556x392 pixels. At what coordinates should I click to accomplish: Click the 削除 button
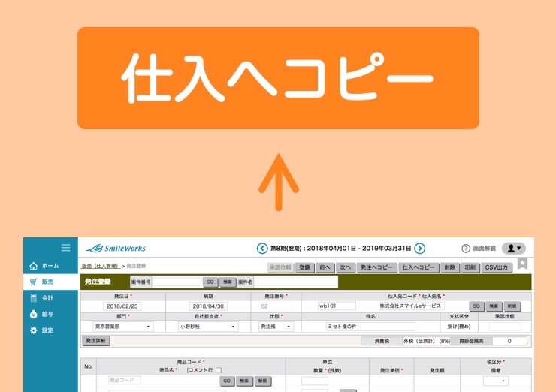[x=449, y=267]
